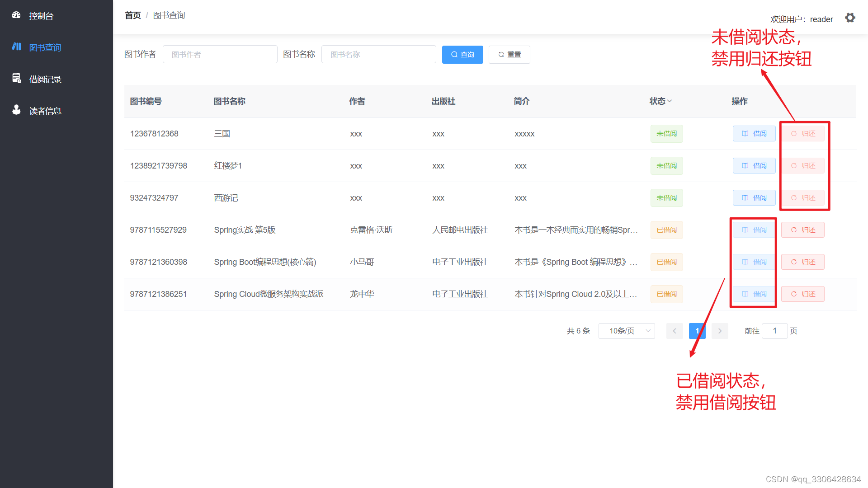Click the previous page arrow
This screenshot has width=868, height=488.
pyautogui.click(x=675, y=331)
